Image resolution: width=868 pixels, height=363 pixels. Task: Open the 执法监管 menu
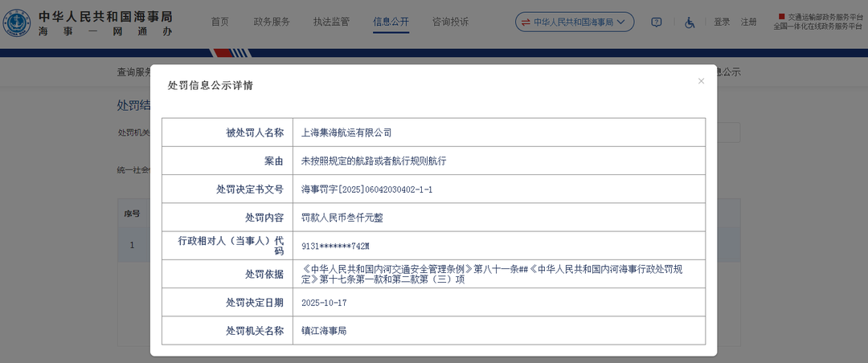click(331, 22)
